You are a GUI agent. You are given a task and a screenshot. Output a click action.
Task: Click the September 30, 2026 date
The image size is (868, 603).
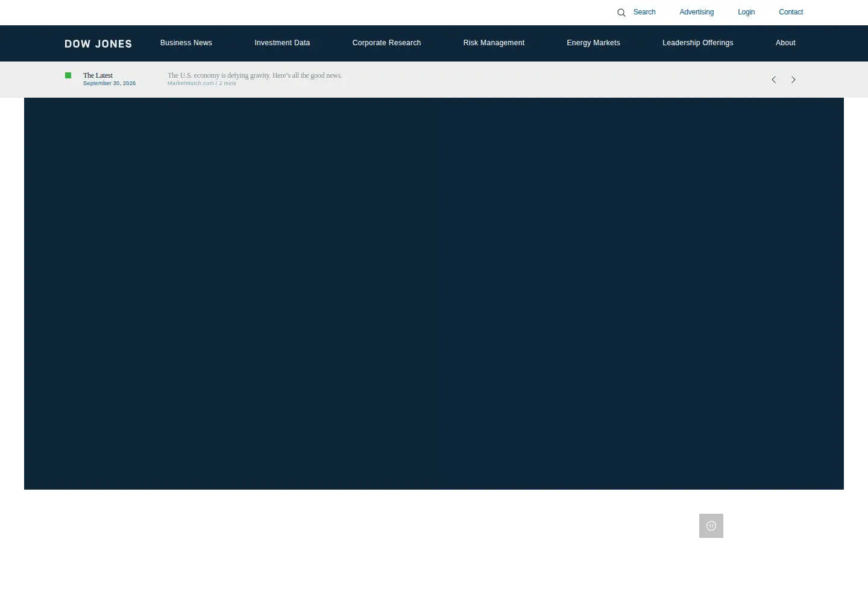point(109,83)
